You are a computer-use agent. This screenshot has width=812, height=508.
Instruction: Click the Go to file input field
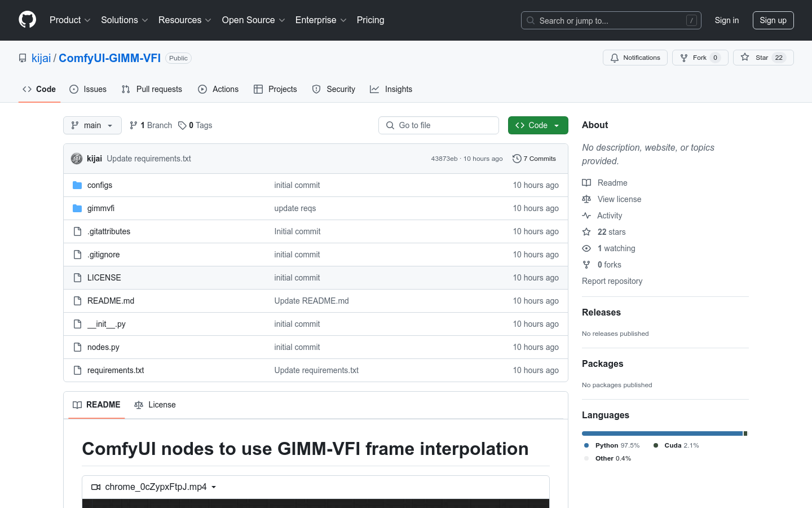439,125
